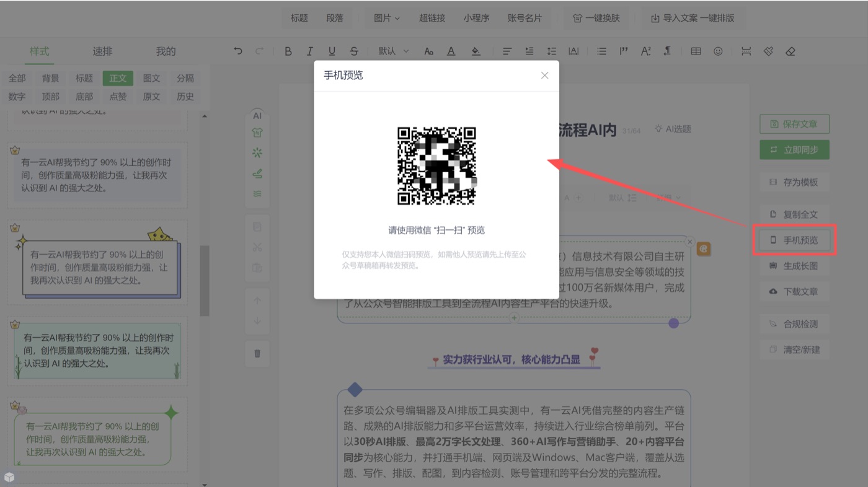Toggle italic formatting

click(310, 51)
